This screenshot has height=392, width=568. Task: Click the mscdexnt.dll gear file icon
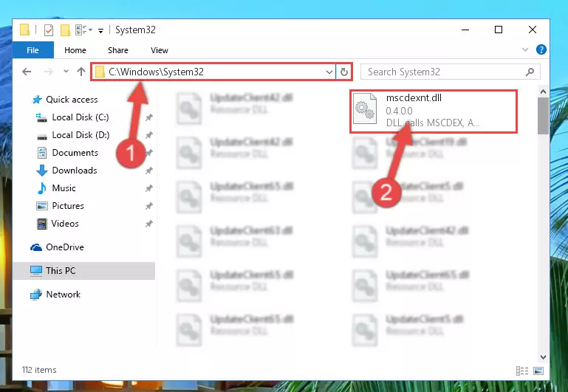point(365,109)
